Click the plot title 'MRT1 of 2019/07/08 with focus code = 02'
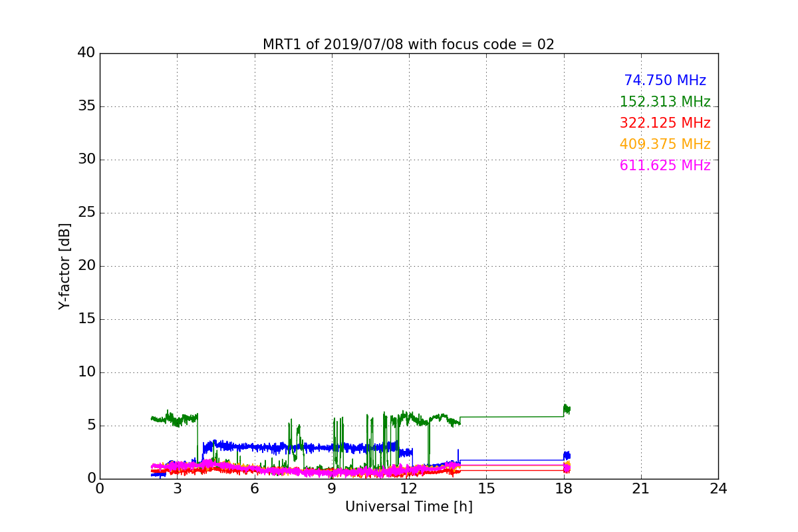The image size is (798, 532). (x=408, y=45)
